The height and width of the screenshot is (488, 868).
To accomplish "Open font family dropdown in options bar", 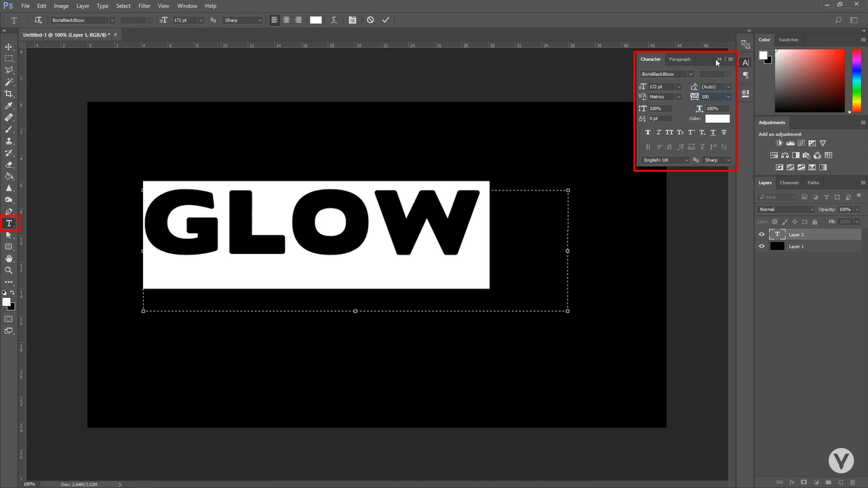I will 111,20.
